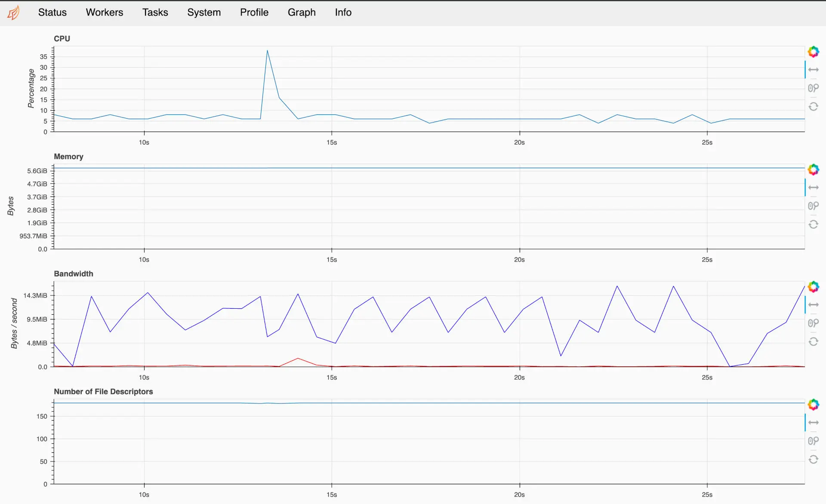The height and width of the screenshot is (504, 826).
Task: Click the Bokeh logo beside the CPU chart
Action: pos(814,52)
